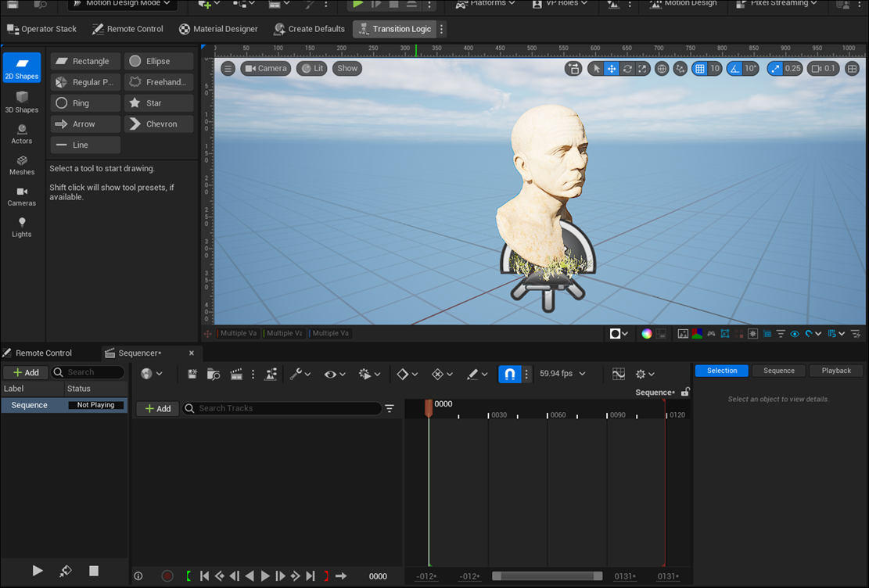Screen dimensions: 869x588
Task: Toggle rotation angle snapping
Action: pos(734,69)
